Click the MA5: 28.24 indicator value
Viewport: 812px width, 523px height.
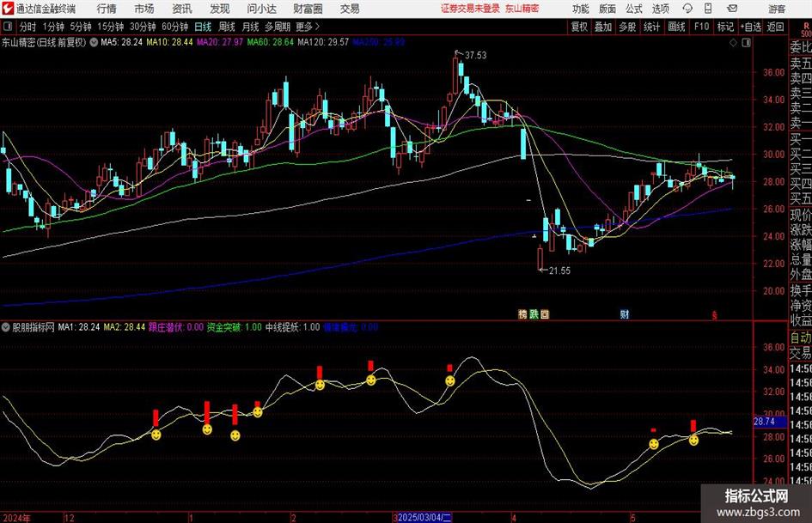pos(121,42)
